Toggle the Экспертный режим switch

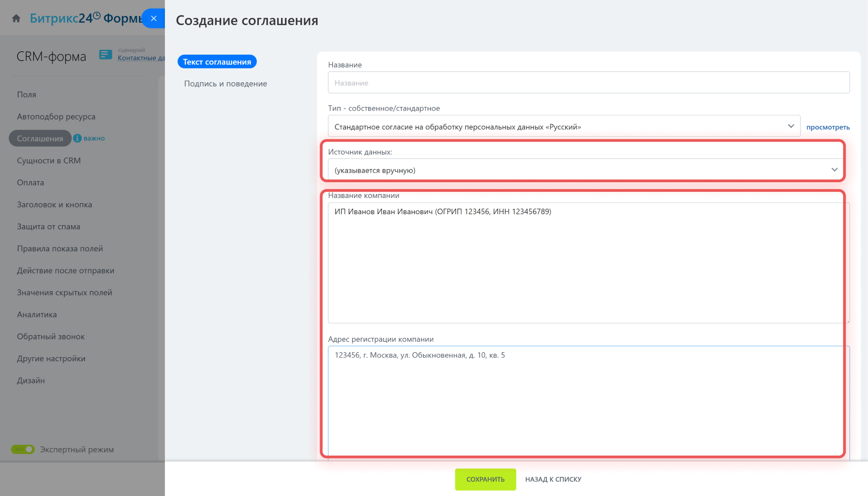coord(23,449)
